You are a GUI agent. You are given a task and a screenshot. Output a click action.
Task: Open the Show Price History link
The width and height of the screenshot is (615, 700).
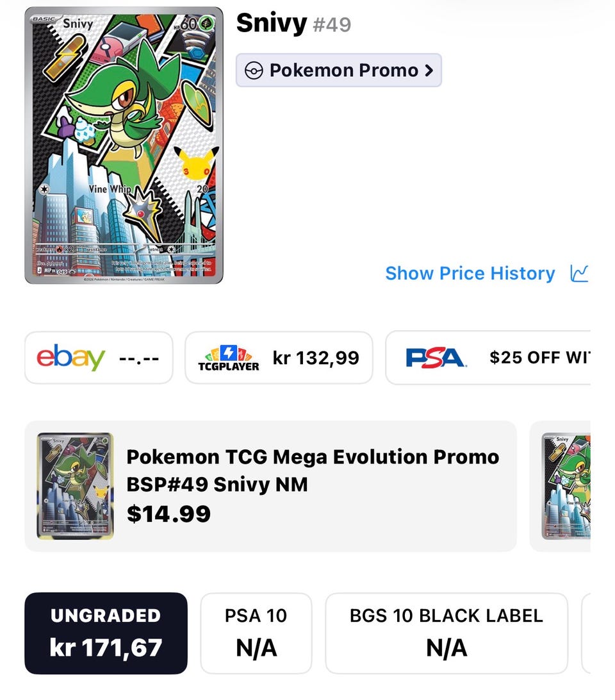tap(470, 273)
